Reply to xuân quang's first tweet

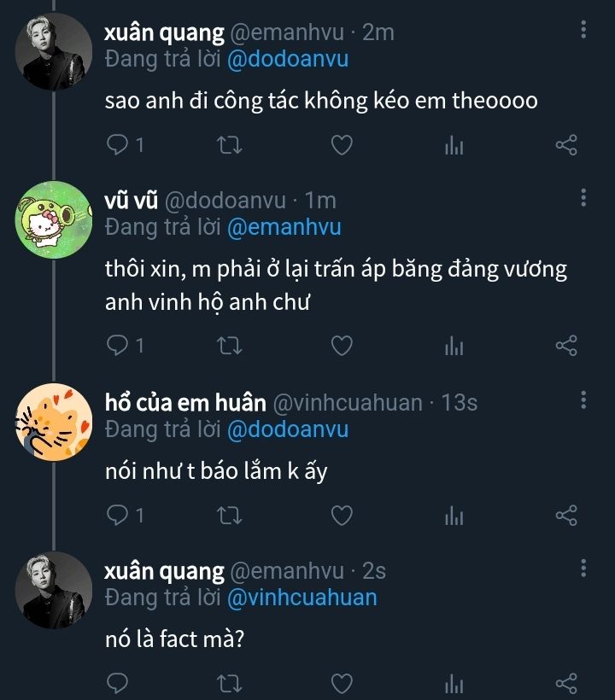[117, 146]
